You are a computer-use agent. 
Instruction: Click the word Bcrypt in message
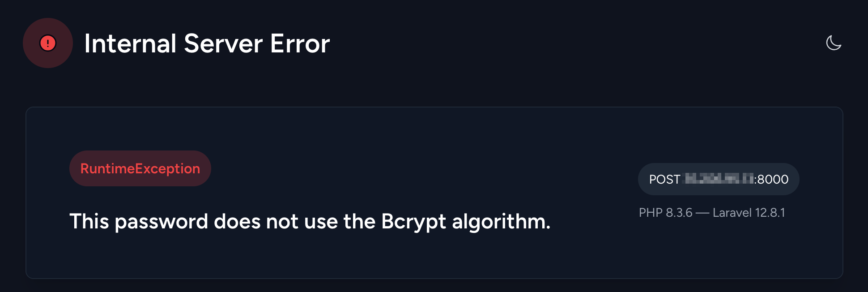[413, 221]
